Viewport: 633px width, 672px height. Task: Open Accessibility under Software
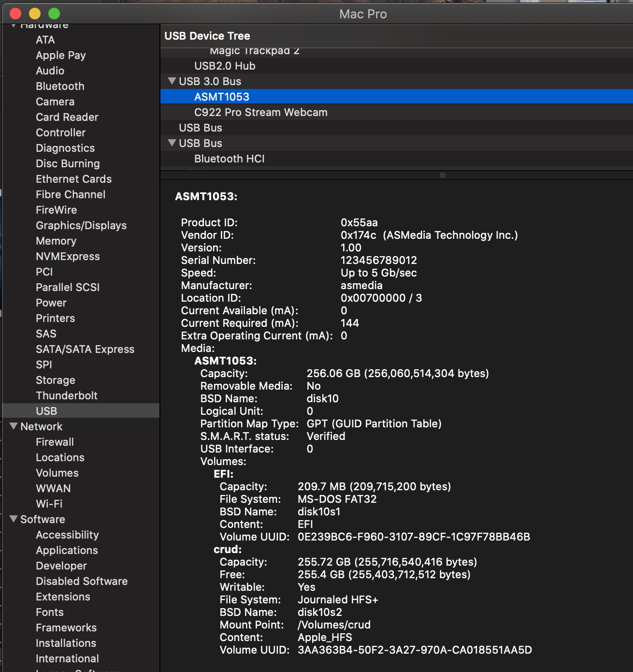[68, 535]
